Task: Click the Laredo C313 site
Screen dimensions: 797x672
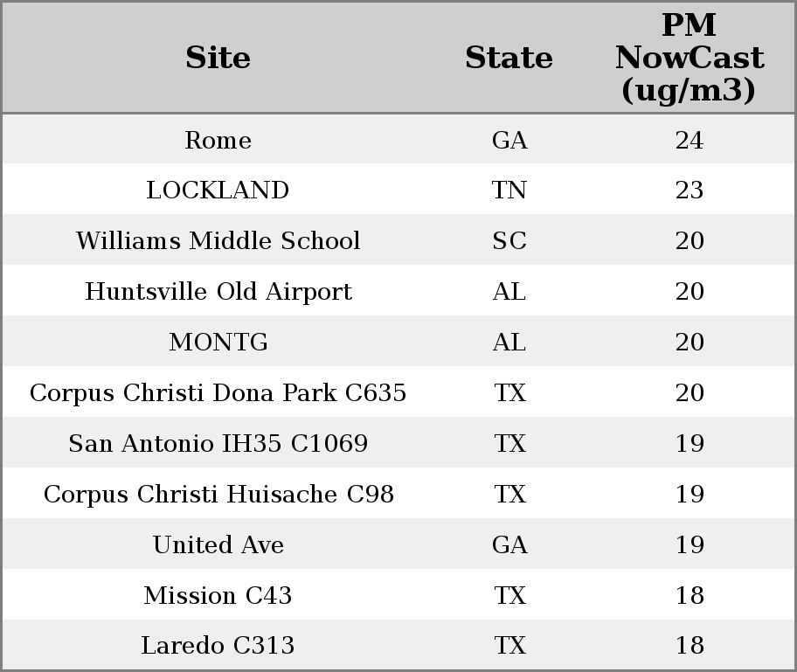Action: point(218,646)
